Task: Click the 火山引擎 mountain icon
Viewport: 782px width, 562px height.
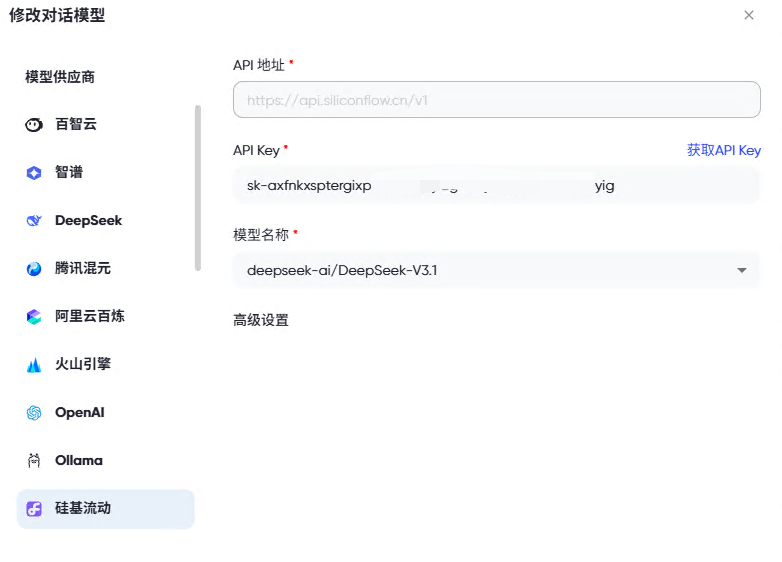Action: point(34,365)
